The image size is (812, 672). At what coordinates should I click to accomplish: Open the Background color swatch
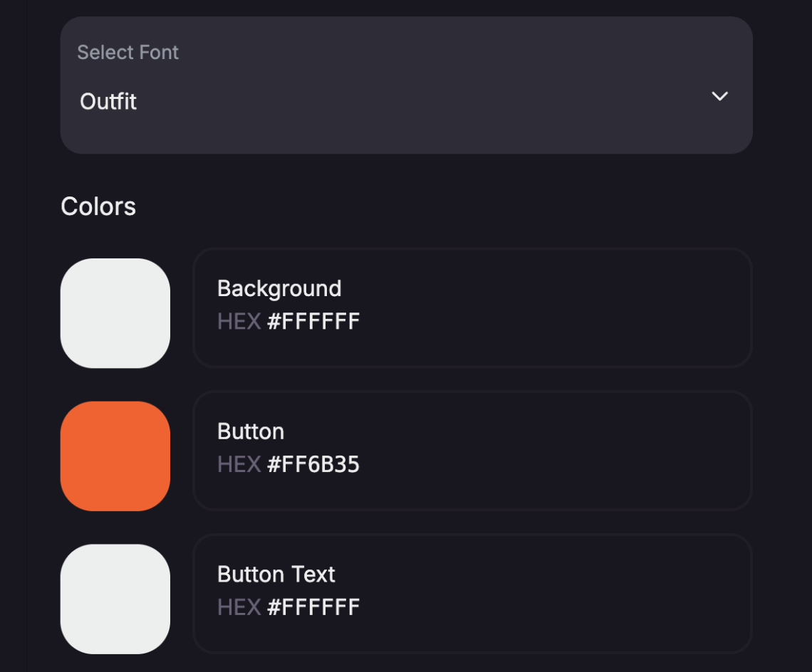pyautogui.click(x=115, y=313)
